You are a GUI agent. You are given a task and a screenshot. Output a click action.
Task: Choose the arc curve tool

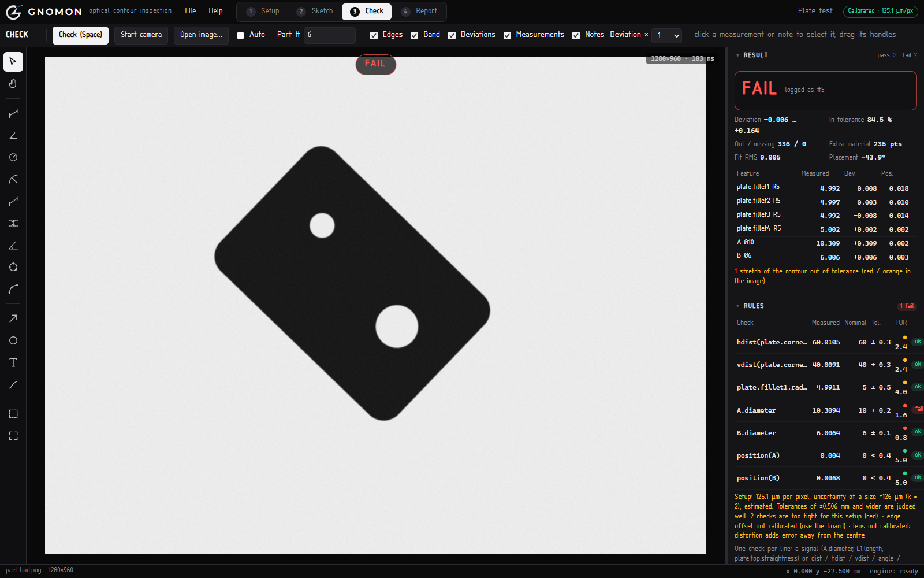pos(13,289)
